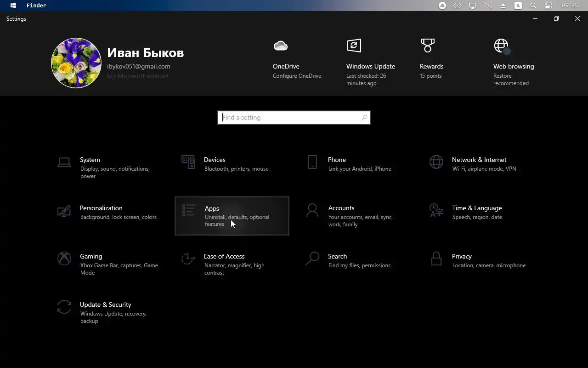
Task: Open Time & Language label
Action: pos(477,208)
